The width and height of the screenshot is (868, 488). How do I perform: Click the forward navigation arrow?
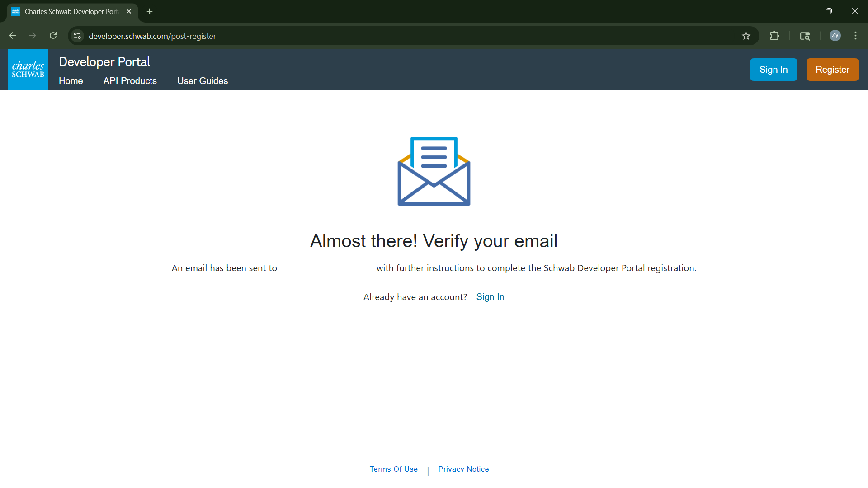click(32, 36)
